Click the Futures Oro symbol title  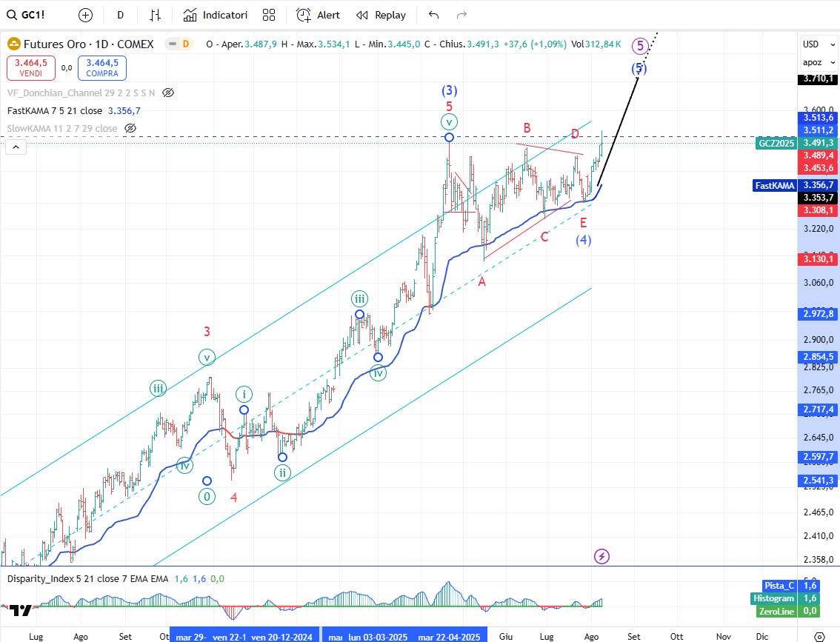(88, 44)
